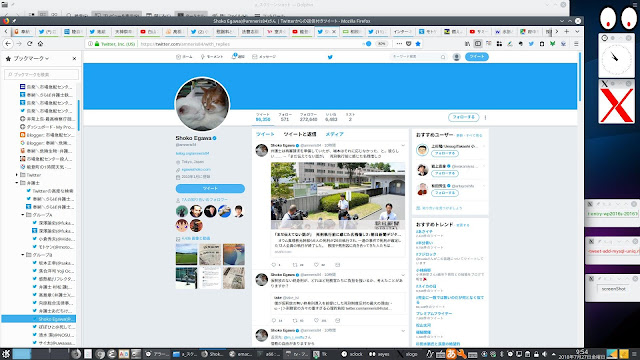Reload the current page

29,44
